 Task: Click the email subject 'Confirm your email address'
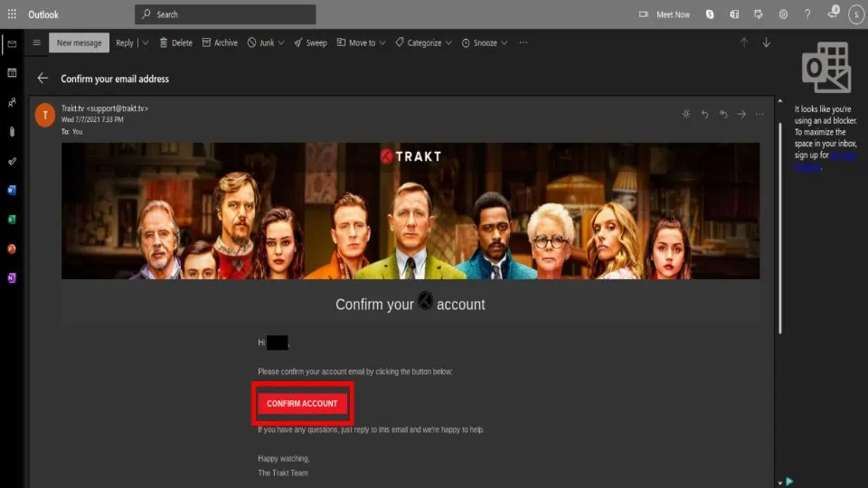115,79
